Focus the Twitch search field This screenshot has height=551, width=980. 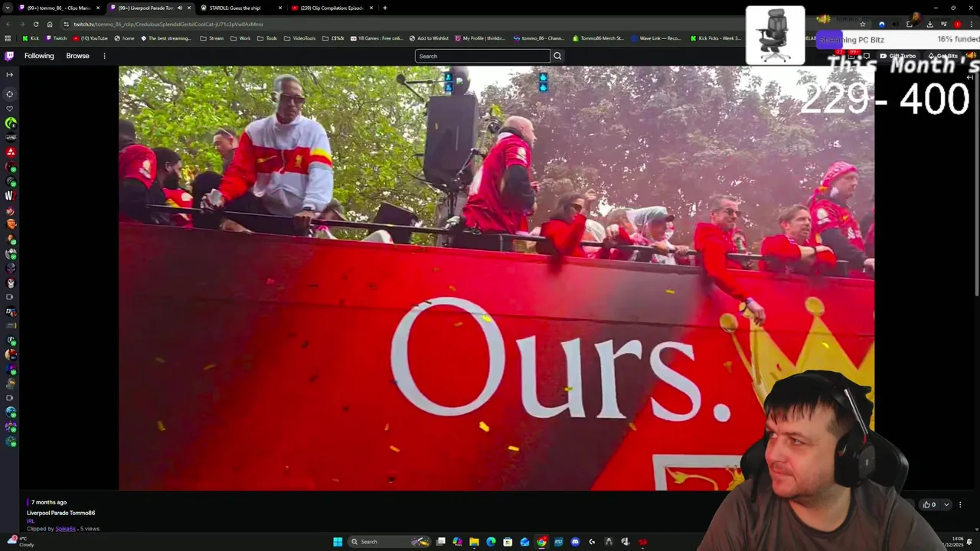coord(482,56)
